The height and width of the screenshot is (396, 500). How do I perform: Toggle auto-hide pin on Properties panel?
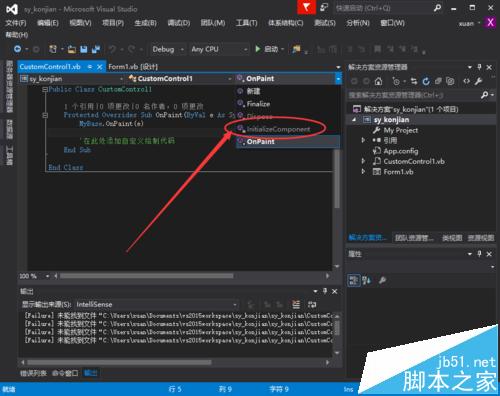(479, 254)
